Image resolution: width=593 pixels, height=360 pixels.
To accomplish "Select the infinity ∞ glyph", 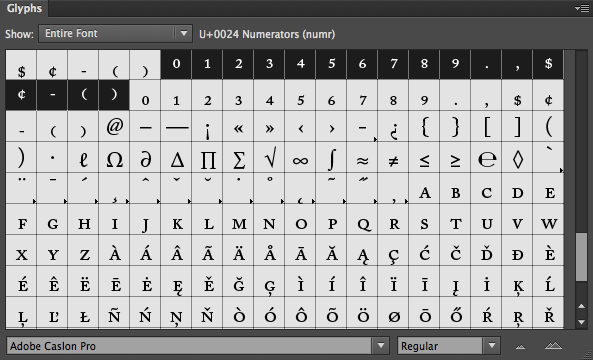I will (x=300, y=157).
